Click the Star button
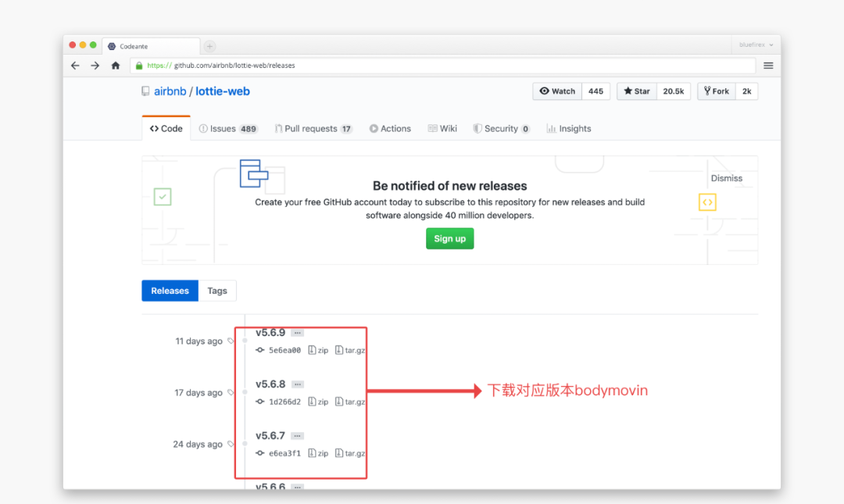 point(637,91)
